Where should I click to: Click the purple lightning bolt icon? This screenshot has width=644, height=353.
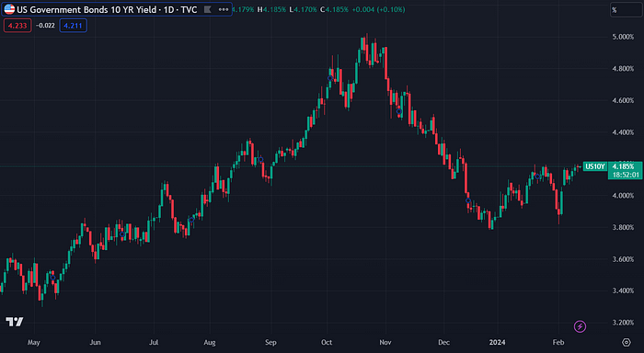(x=580, y=326)
